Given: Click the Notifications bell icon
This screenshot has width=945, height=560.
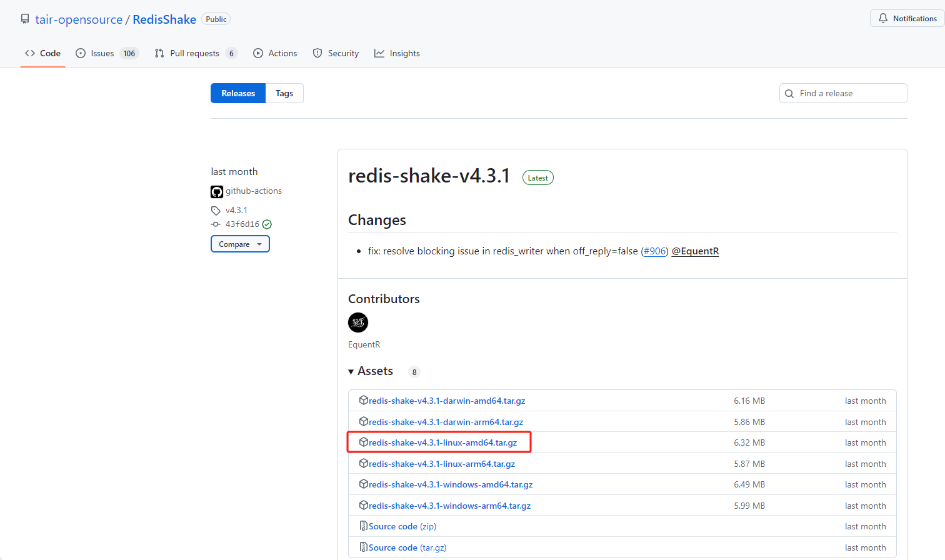Looking at the screenshot, I should tap(883, 18).
